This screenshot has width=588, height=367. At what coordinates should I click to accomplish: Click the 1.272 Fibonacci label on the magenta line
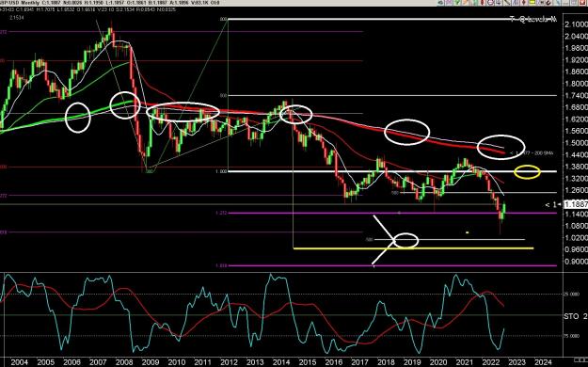(x=221, y=213)
